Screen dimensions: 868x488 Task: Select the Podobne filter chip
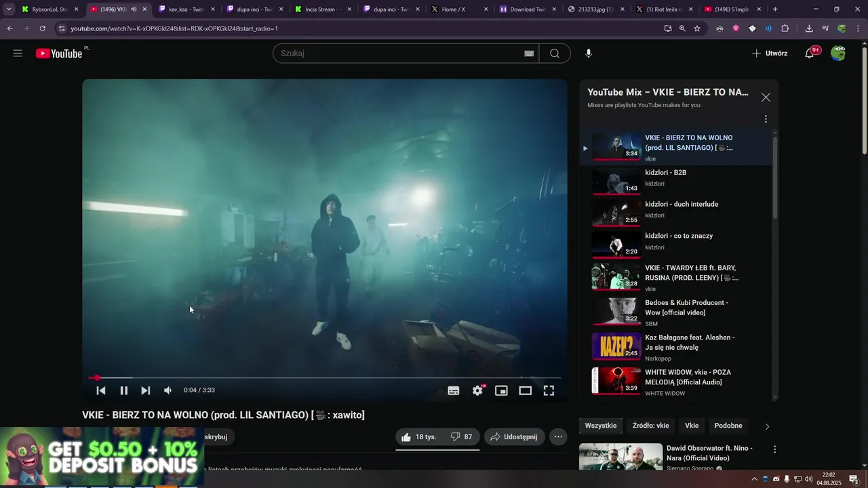728,426
